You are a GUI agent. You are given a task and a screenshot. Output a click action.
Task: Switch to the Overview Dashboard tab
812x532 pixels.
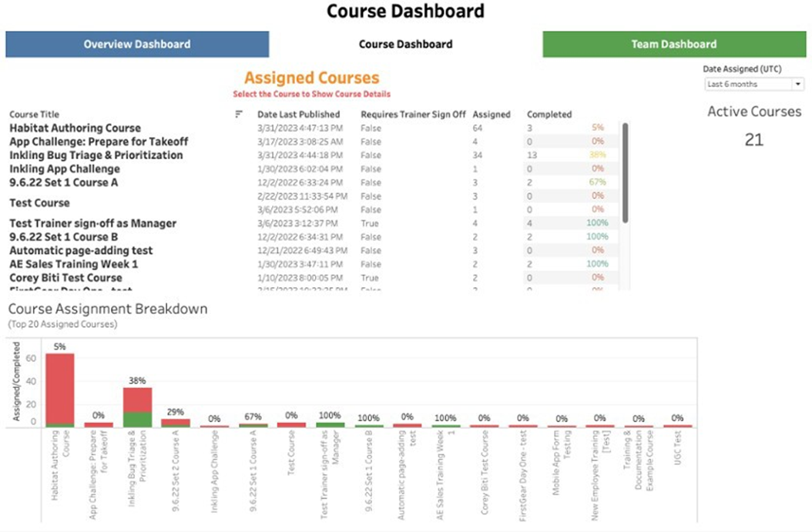[137, 44]
